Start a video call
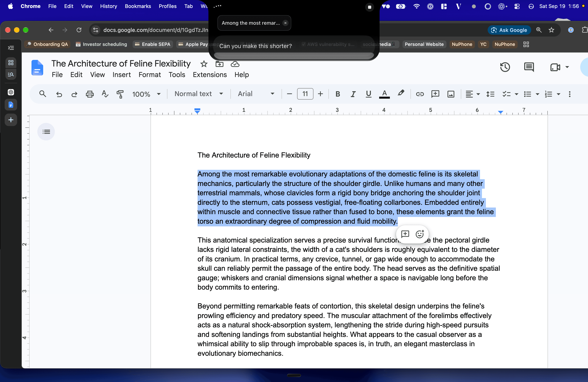The width and height of the screenshot is (588, 382). pyautogui.click(x=555, y=67)
